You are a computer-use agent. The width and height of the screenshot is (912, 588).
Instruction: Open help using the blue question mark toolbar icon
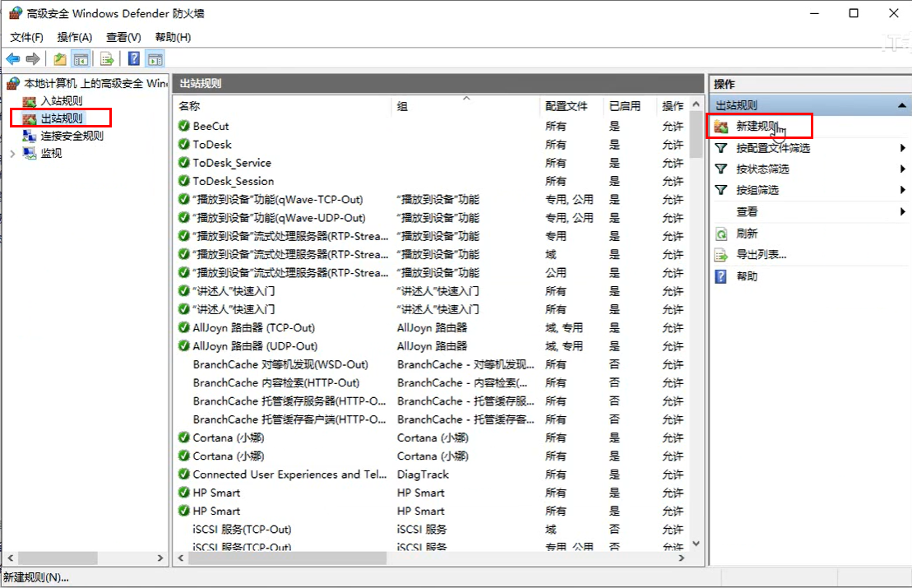click(x=132, y=58)
